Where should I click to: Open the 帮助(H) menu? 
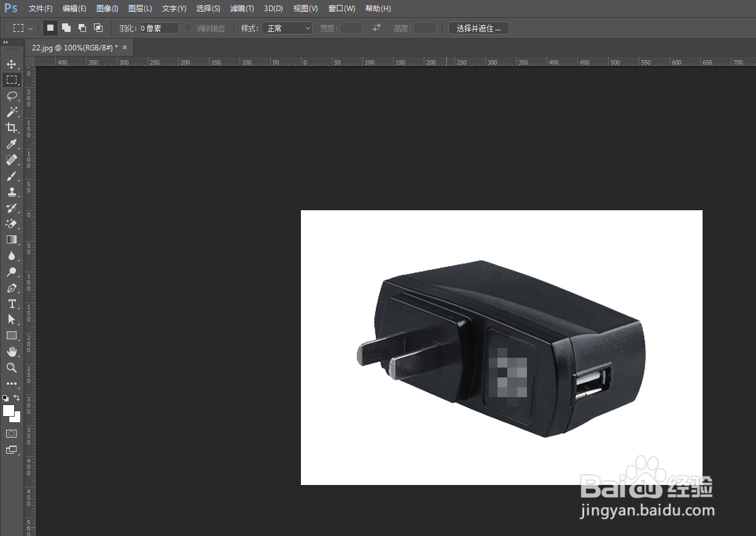(x=378, y=9)
